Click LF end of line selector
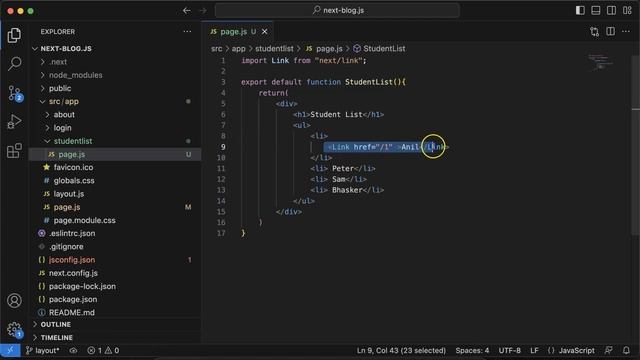The width and height of the screenshot is (640, 360). tap(534, 350)
